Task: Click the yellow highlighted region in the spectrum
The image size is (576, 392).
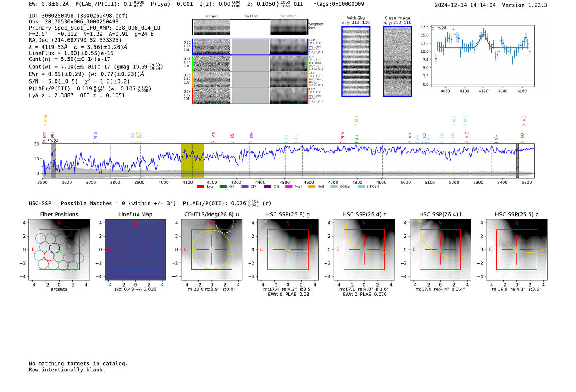Action: (193, 160)
